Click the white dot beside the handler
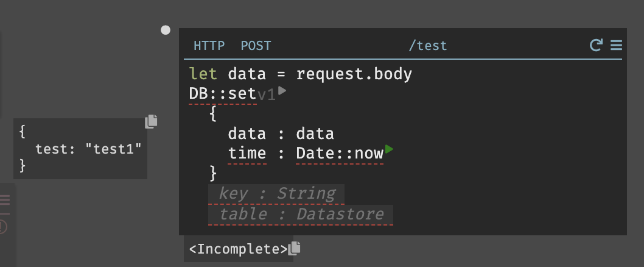644x267 pixels. [x=165, y=30]
